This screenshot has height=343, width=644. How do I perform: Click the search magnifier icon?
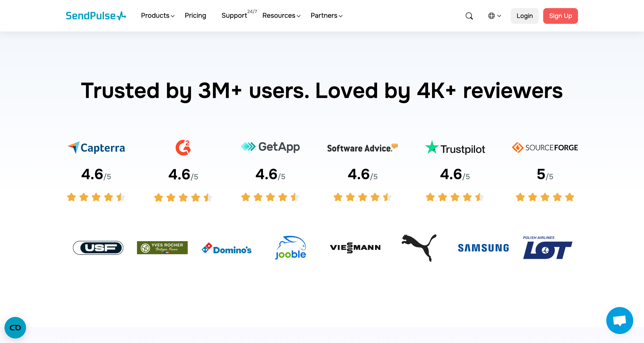point(469,16)
